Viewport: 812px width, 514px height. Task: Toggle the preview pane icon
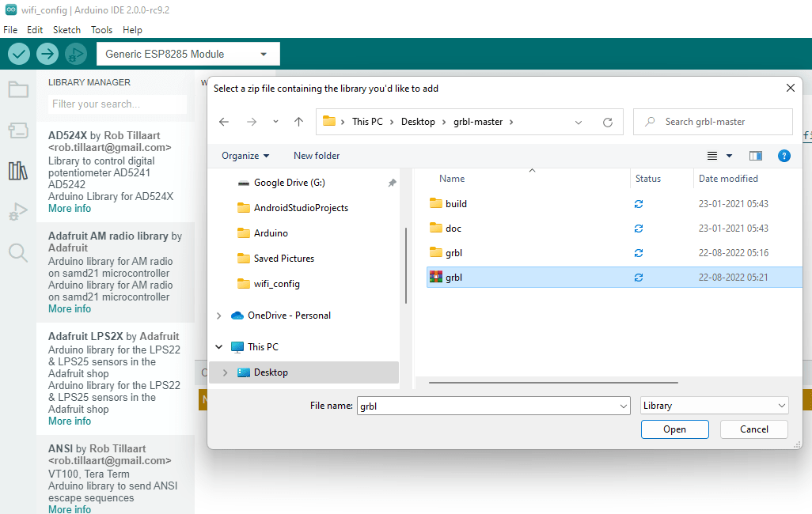point(756,156)
